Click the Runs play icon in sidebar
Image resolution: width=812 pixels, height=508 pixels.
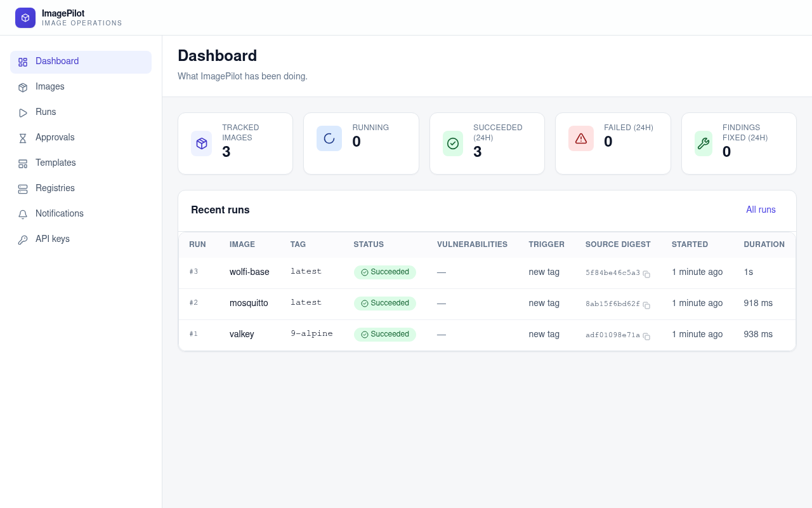[23, 112]
